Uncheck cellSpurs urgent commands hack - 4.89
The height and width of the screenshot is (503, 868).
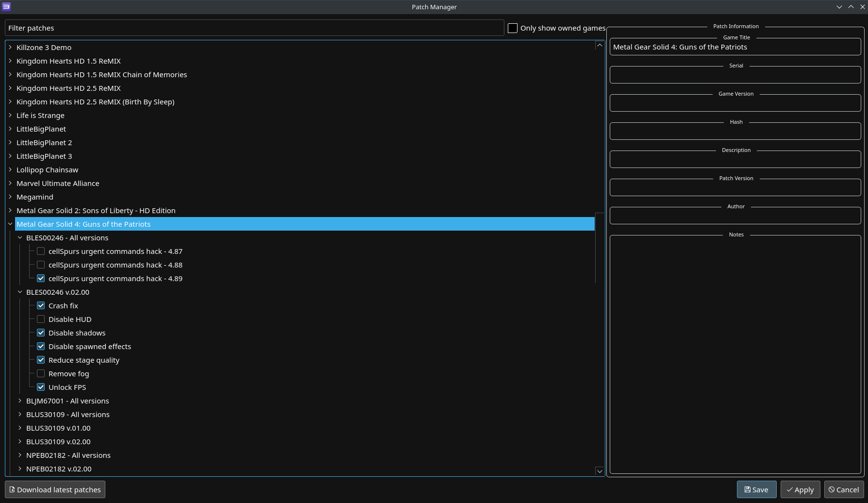click(41, 279)
